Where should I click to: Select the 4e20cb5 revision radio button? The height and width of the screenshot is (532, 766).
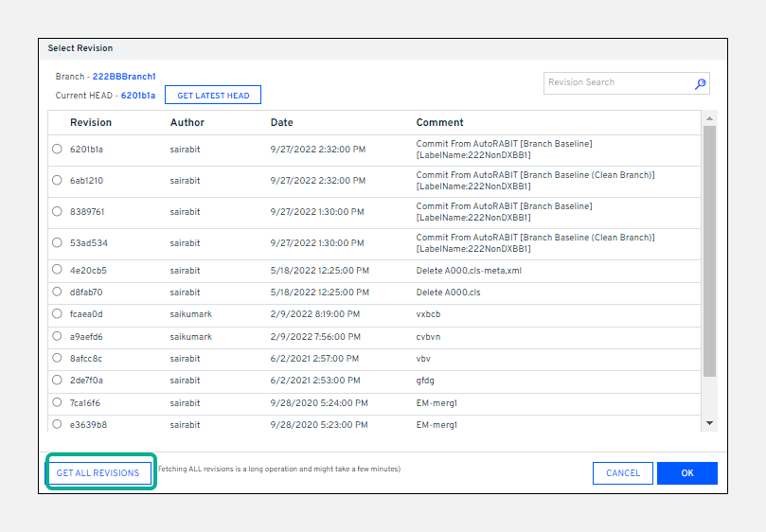[57, 270]
